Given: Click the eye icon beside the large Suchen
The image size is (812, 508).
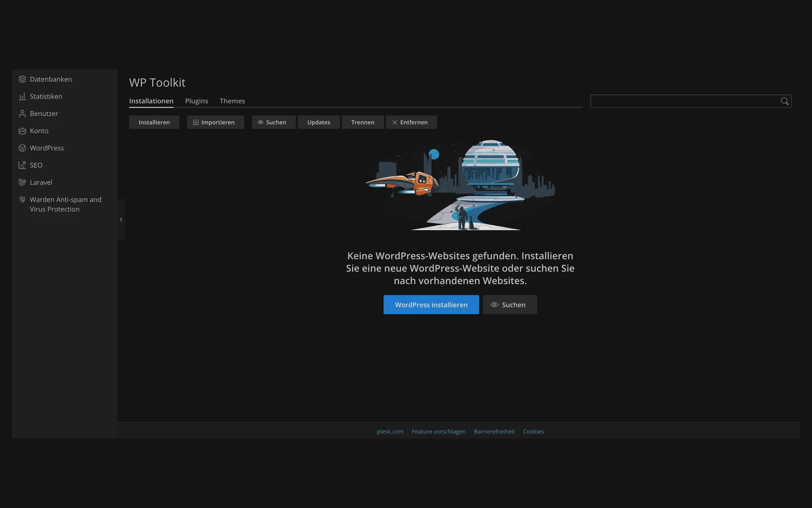Looking at the screenshot, I should (x=494, y=305).
